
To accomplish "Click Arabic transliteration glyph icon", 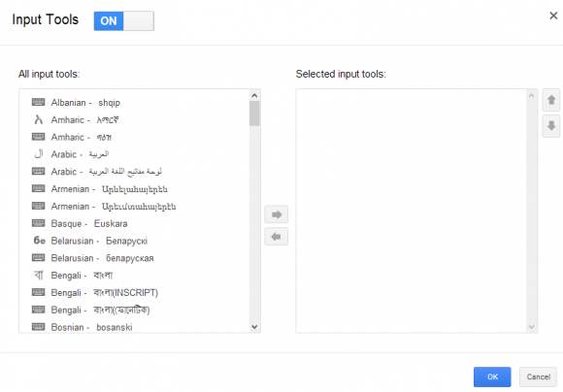I will click(x=39, y=154).
